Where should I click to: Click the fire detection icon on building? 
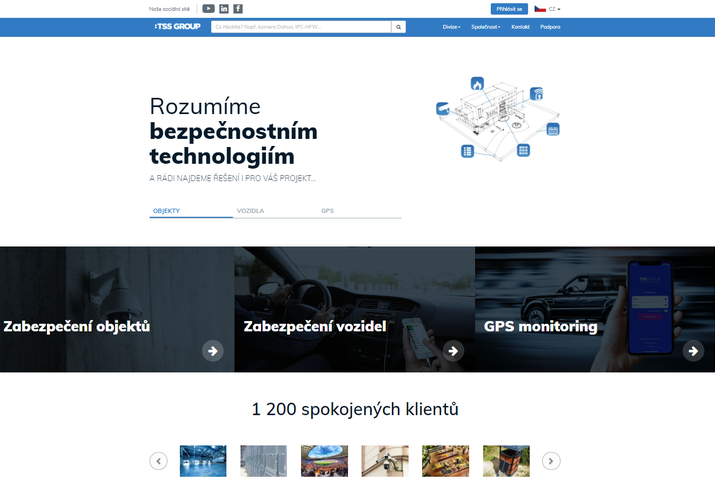click(478, 84)
